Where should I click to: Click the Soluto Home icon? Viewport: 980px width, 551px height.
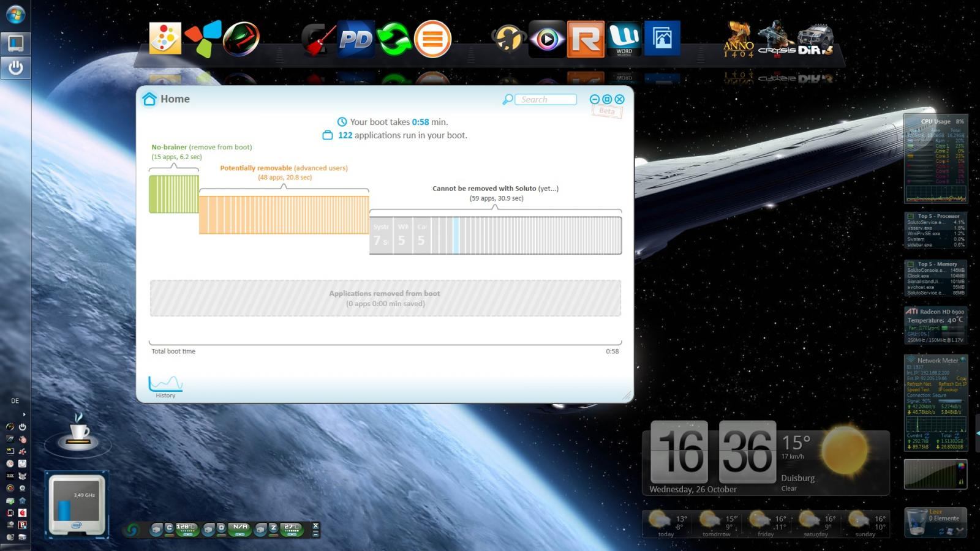[x=149, y=99]
